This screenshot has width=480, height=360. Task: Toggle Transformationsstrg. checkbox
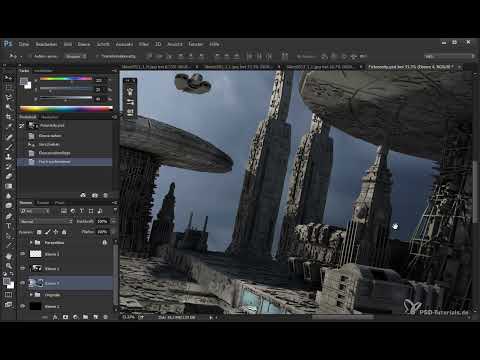click(x=97, y=56)
